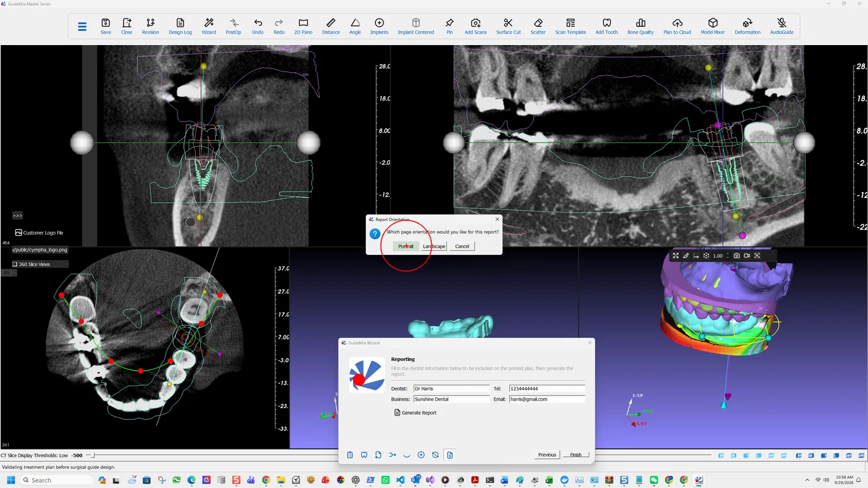Screen dimensions: 868x488
Task: Open the Revision tool
Action: pos(150,26)
